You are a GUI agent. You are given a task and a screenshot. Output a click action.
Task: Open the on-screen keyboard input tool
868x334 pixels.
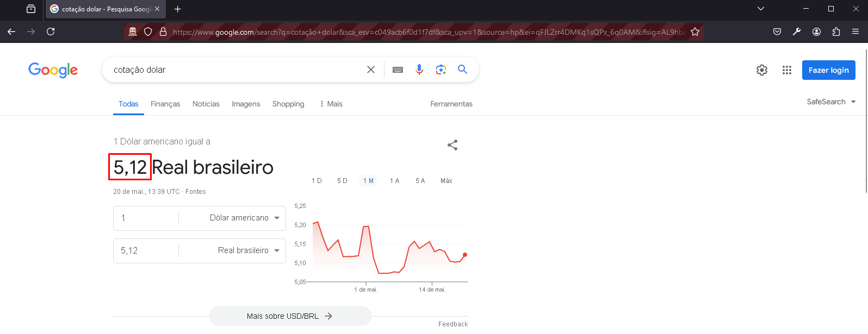pos(398,70)
